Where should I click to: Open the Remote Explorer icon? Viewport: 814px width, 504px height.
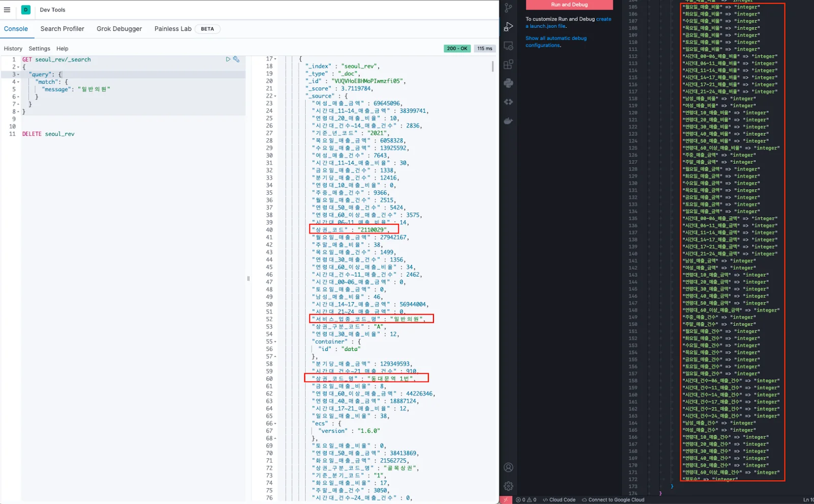[508, 46]
